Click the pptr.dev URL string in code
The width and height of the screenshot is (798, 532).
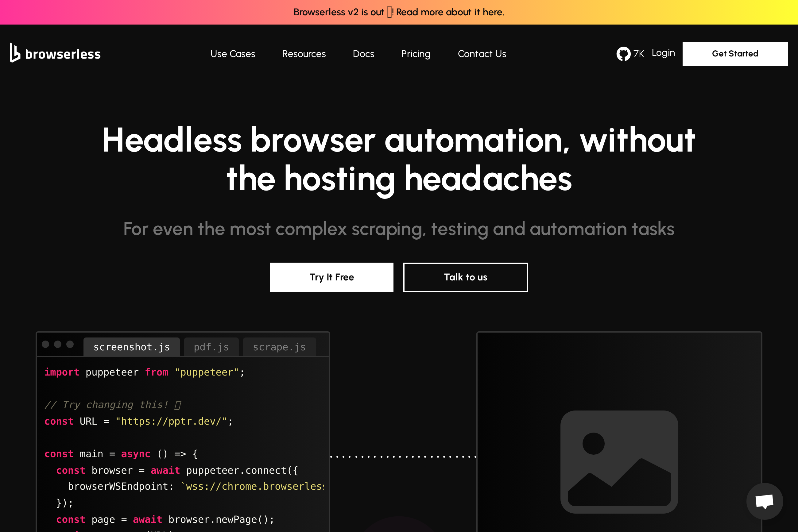[x=171, y=421]
